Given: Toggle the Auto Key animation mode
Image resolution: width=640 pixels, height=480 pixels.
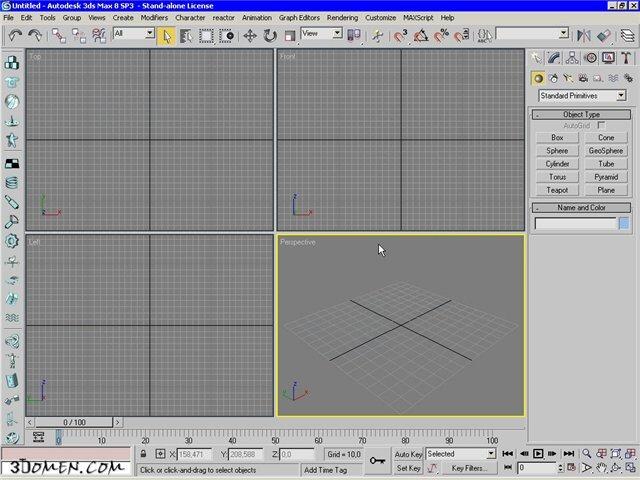Looking at the screenshot, I should tap(408, 454).
